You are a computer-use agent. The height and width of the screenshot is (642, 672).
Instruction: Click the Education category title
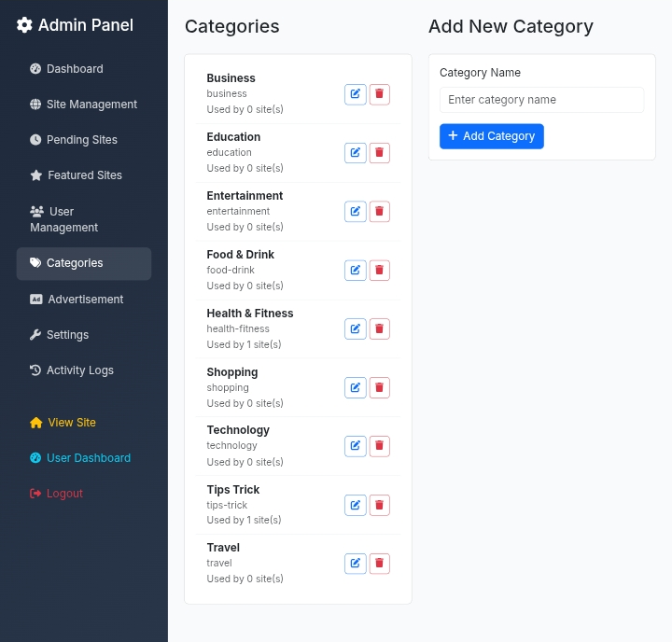pos(233,137)
